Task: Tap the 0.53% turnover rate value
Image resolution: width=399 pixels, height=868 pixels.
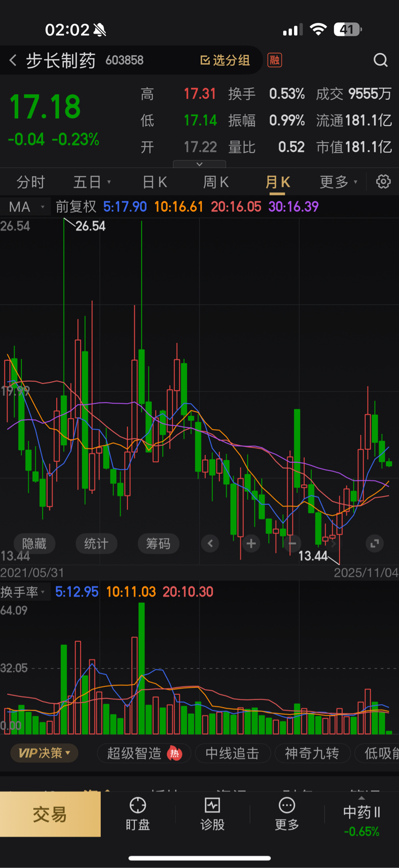Action: point(287,94)
